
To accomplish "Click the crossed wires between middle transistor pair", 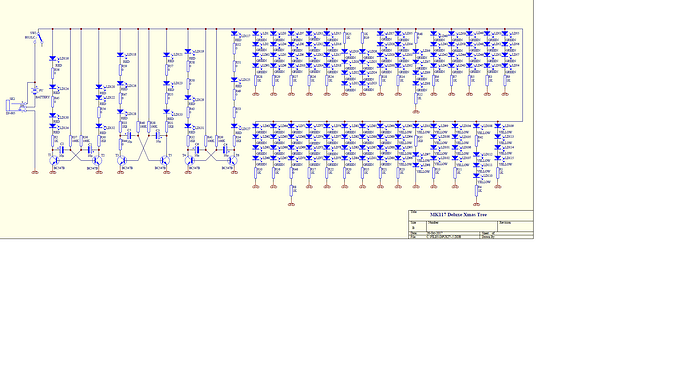I will click(143, 148).
